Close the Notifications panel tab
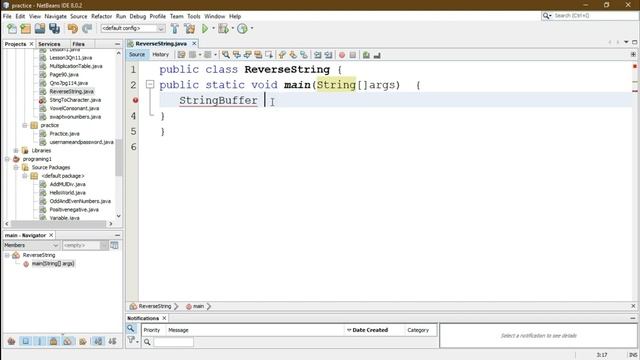The height and width of the screenshot is (360, 640). click(x=164, y=318)
